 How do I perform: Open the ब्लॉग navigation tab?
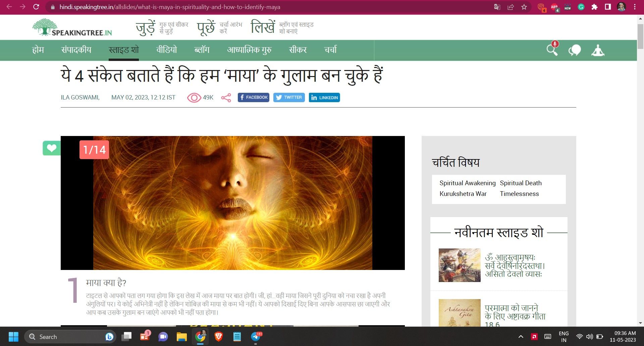pos(202,50)
